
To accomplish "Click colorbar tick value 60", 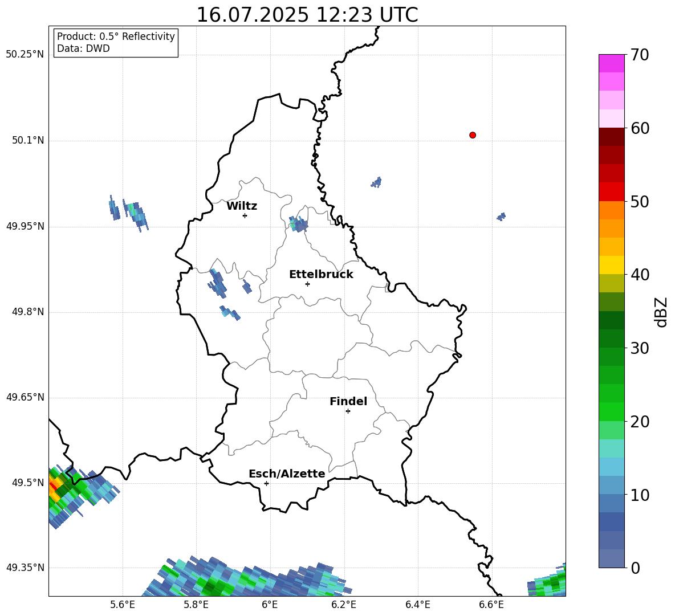I will pos(640,128).
